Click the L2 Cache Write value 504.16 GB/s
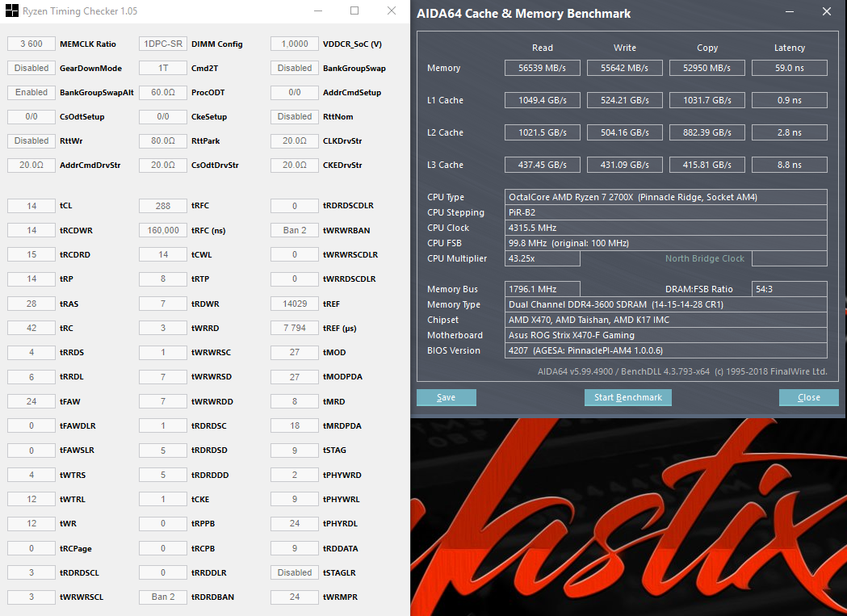847x616 pixels. [x=624, y=132]
